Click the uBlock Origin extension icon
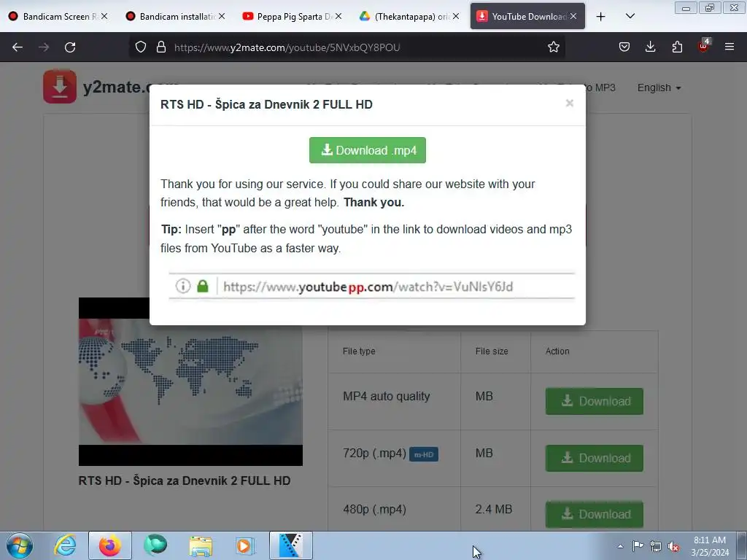The width and height of the screenshot is (747, 560). [704, 46]
